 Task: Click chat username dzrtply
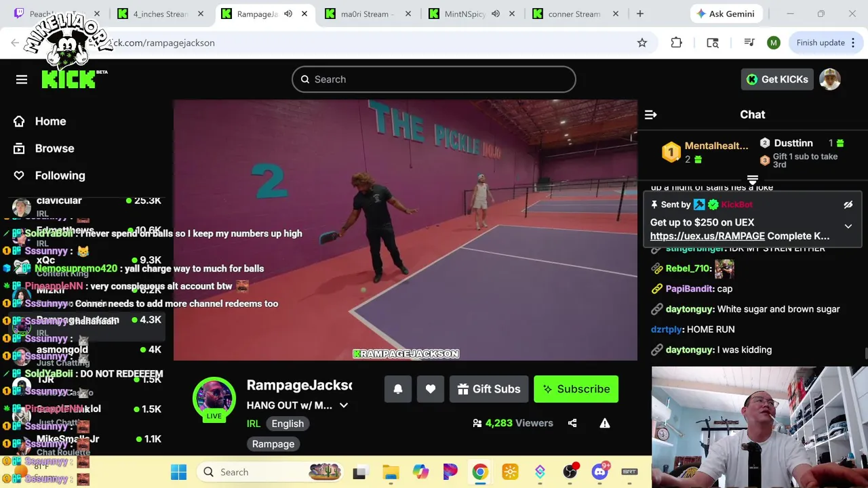[x=666, y=329]
